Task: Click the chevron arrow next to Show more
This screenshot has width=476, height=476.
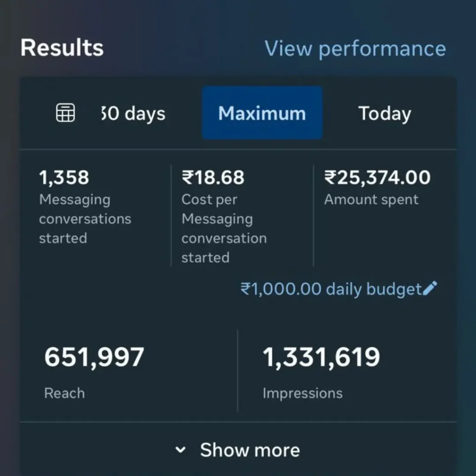Action: (180, 450)
